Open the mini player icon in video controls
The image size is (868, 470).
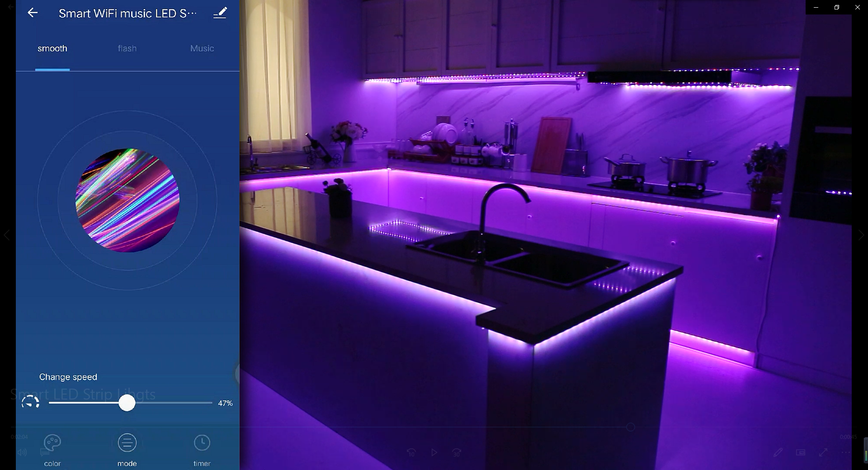[801, 452]
